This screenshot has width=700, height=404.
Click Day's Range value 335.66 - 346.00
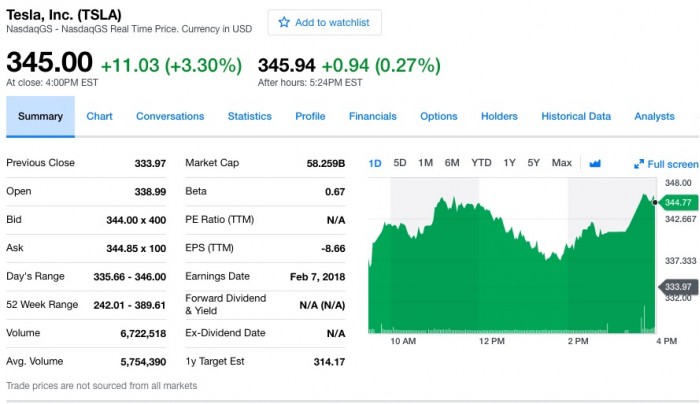pyautogui.click(x=129, y=277)
